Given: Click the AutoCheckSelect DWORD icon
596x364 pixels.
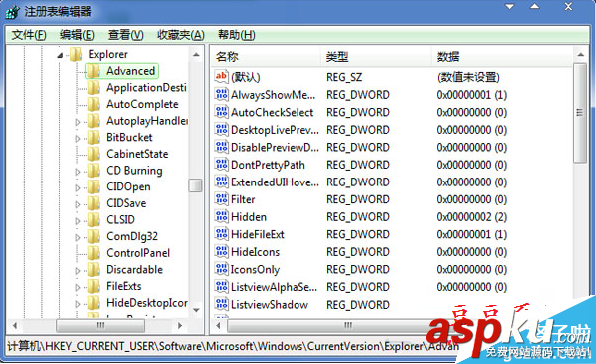Looking at the screenshot, I should 221,112.
